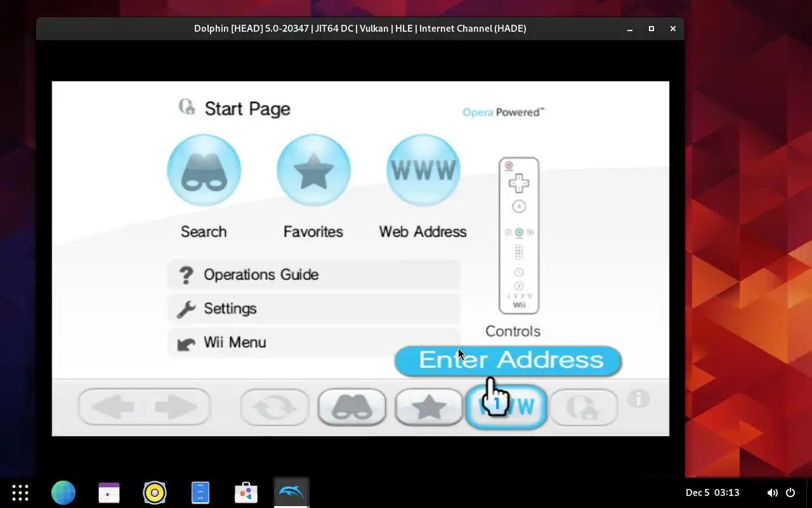Open the Settings row
This screenshot has width=812, height=508.
[x=314, y=309]
